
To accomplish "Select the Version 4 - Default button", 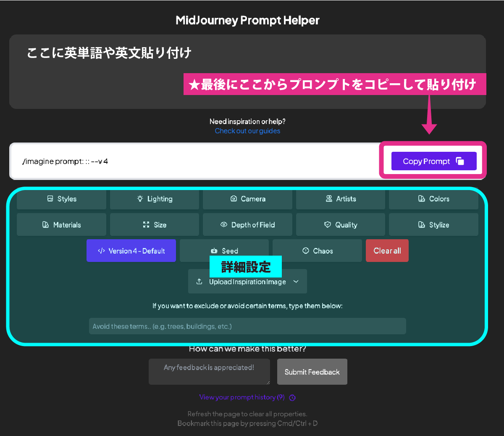I will click(131, 251).
